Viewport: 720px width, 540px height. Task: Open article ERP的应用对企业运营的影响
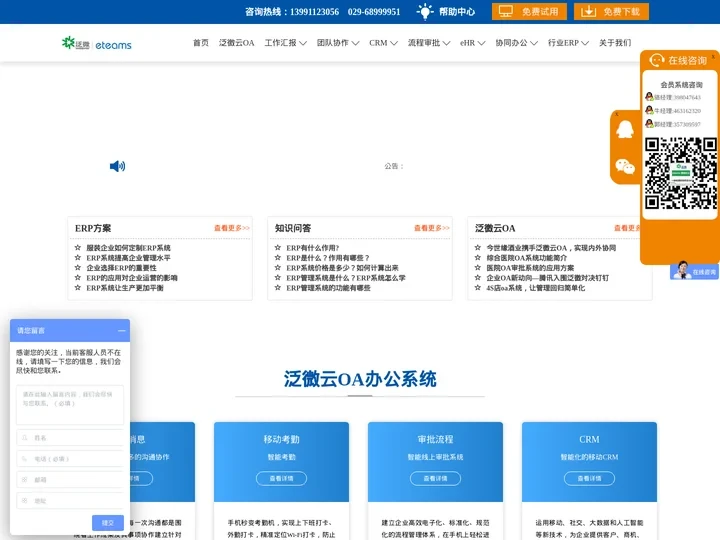(x=132, y=278)
